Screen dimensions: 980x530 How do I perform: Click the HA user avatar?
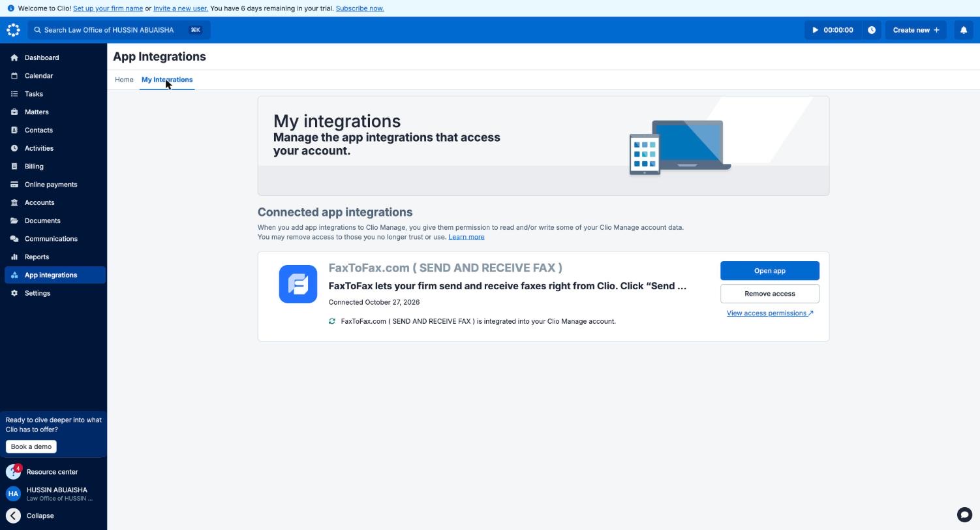click(x=13, y=494)
